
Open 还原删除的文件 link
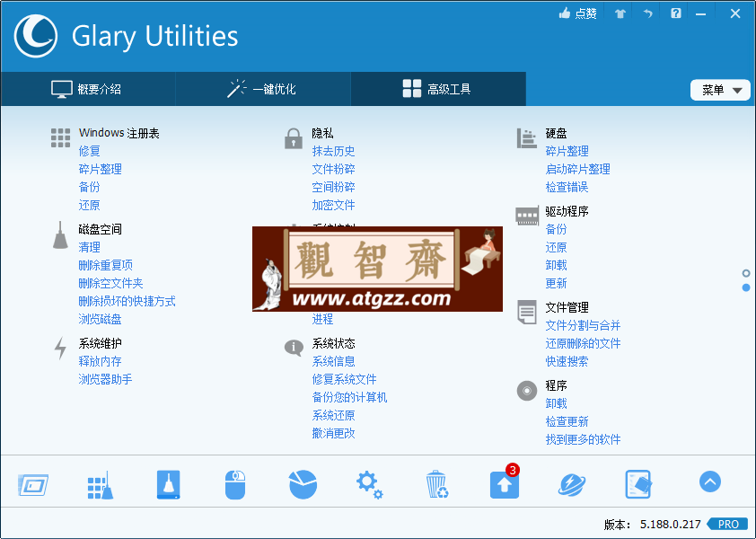click(583, 343)
